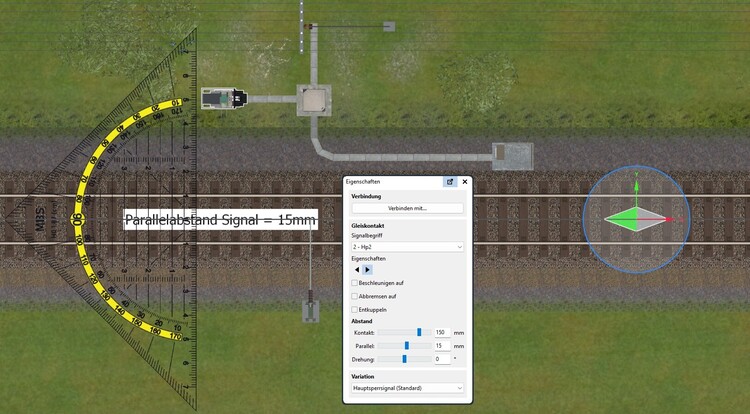
Task: Click the Kontakt value field '150'
Action: 442,332
